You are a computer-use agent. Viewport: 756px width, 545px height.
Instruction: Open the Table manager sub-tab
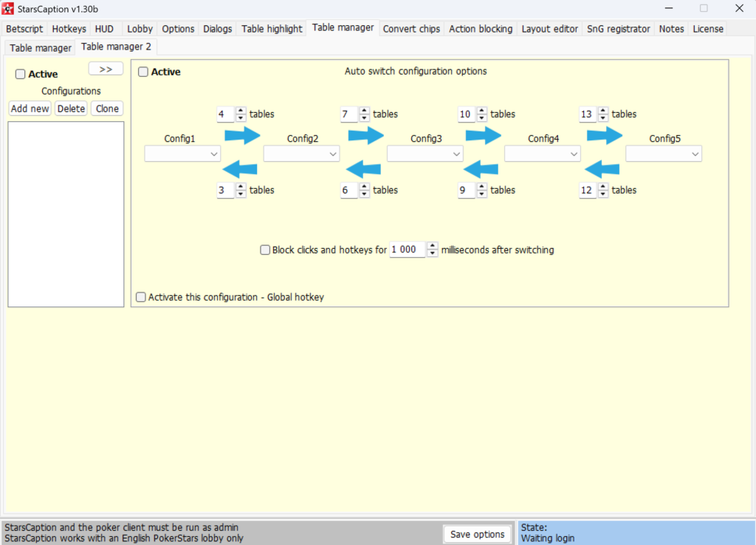tap(41, 48)
